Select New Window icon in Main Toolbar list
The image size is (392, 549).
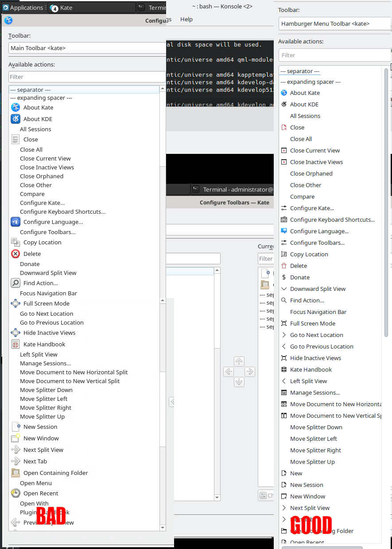(16, 438)
